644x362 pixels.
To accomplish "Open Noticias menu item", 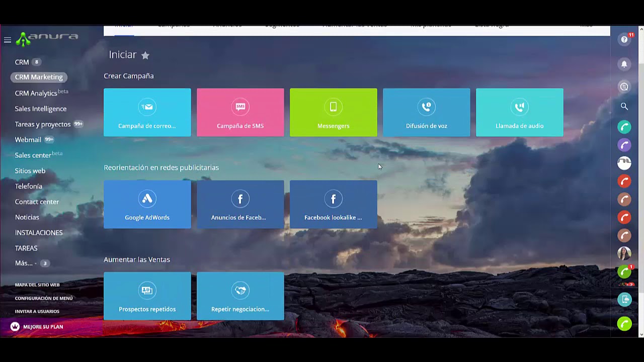I will [27, 217].
